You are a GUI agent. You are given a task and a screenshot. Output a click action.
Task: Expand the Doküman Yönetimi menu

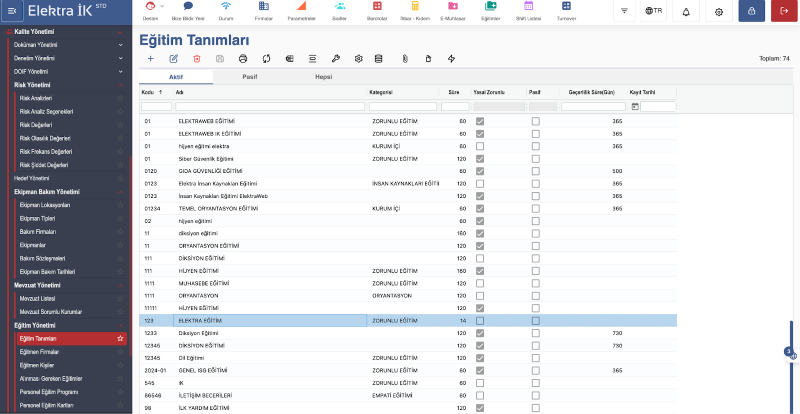[121, 45]
